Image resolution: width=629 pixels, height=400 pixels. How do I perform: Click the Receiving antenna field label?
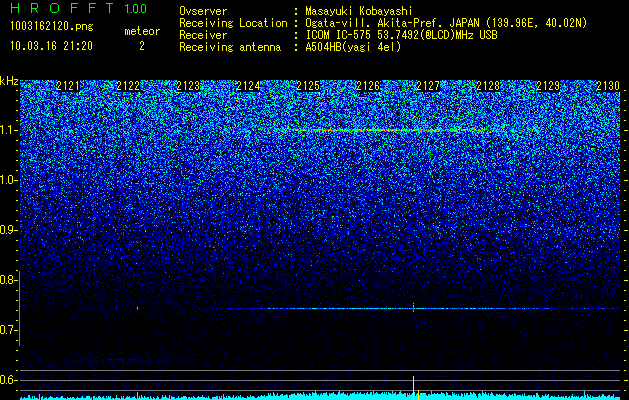tap(230, 47)
